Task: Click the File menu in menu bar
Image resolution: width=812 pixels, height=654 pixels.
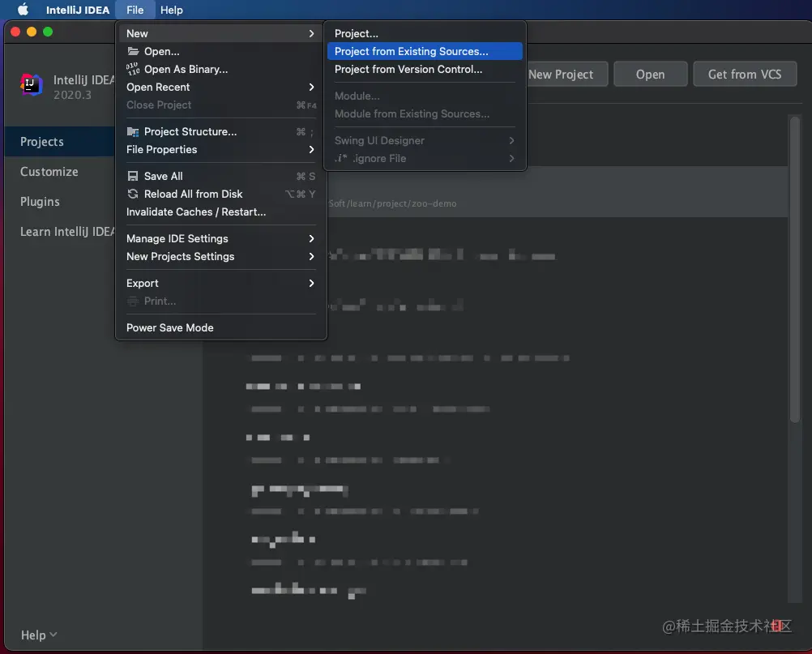Action: point(135,10)
